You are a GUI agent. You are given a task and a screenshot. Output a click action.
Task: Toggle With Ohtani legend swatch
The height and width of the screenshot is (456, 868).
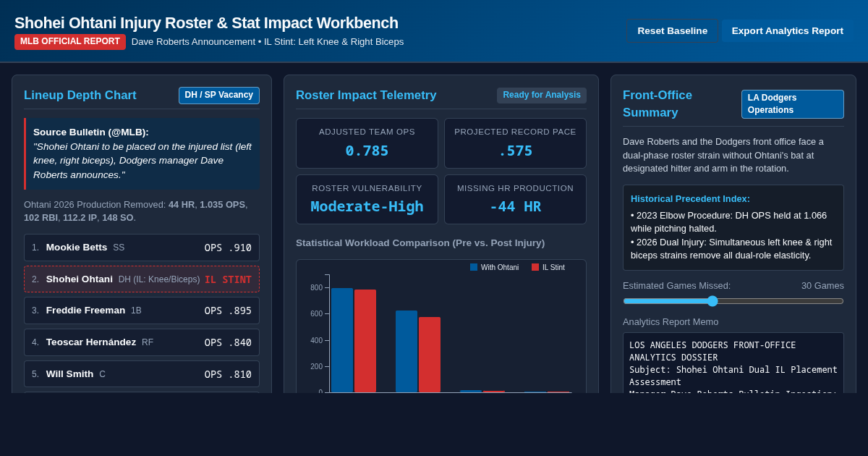coord(474,267)
